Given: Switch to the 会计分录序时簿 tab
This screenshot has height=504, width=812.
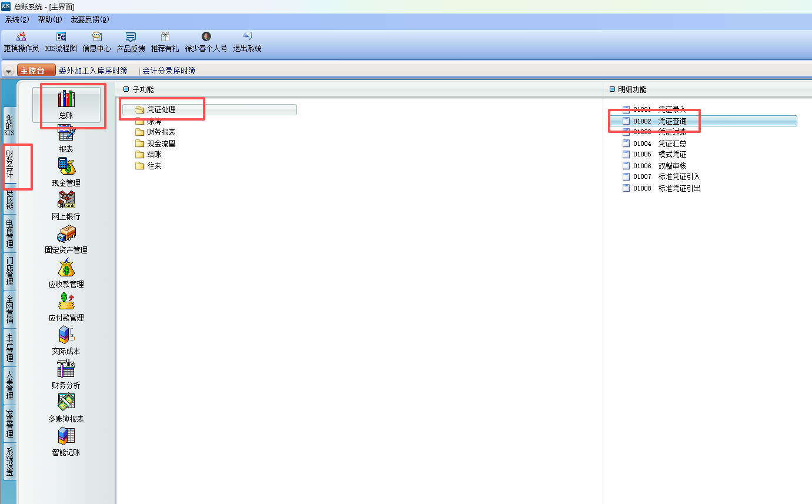Looking at the screenshot, I should coord(169,71).
